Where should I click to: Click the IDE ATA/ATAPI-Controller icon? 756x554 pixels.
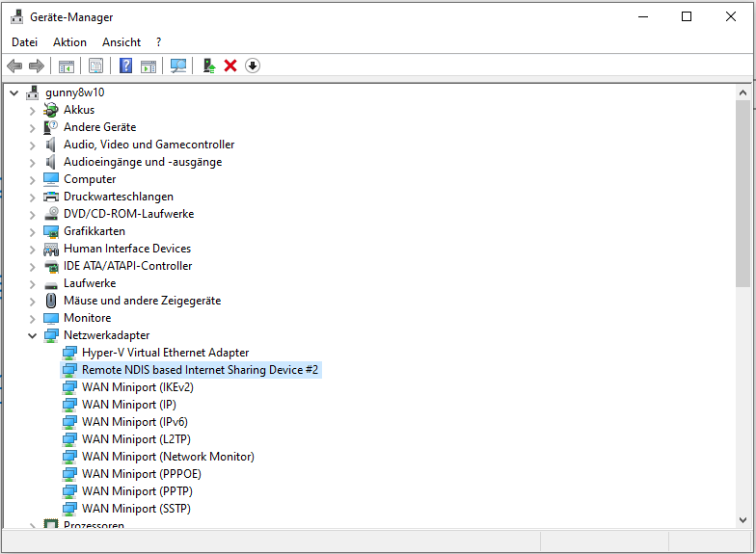point(50,266)
